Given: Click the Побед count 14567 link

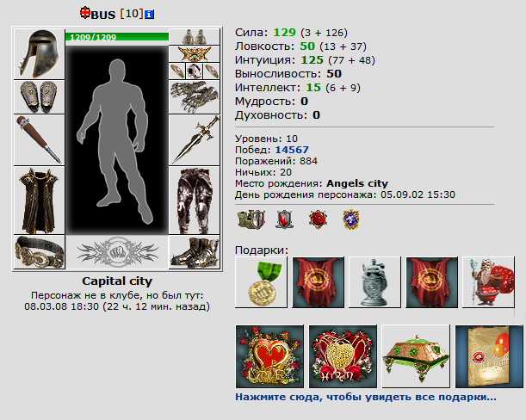Looking at the screenshot, I should (292, 150).
